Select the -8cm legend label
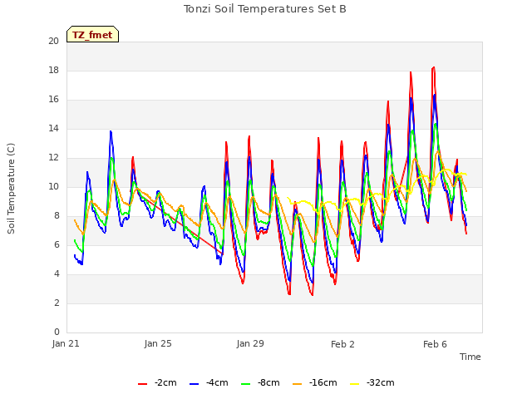The height and width of the screenshot is (399, 532). tap(268, 382)
